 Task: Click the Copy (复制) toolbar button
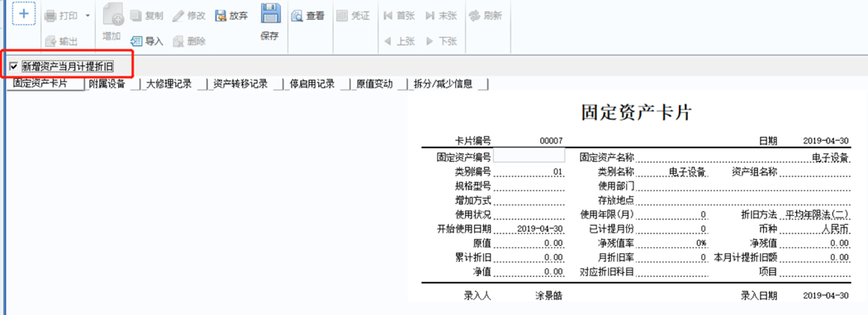click(147, 16)
